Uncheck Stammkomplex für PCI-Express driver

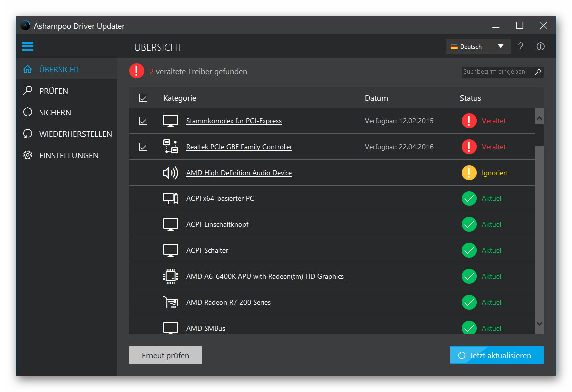tap(143, 120)
